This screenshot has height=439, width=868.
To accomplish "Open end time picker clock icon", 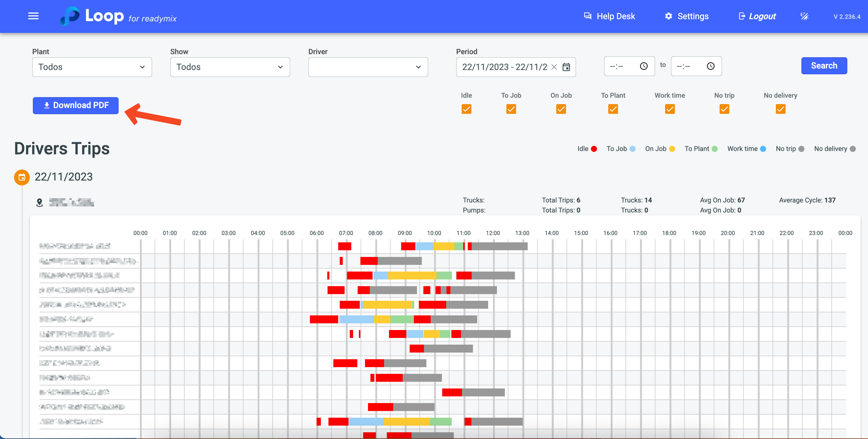I will tap(710, 66).
